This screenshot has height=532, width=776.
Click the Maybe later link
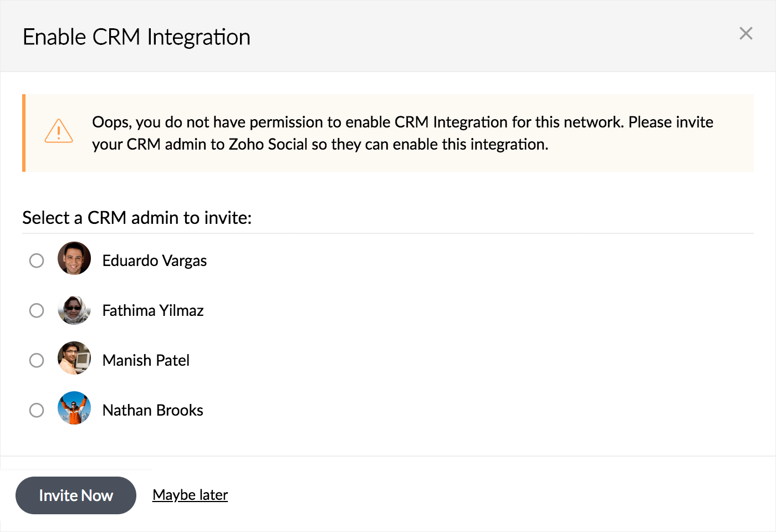pyautogui.click(x=190, y=495)
